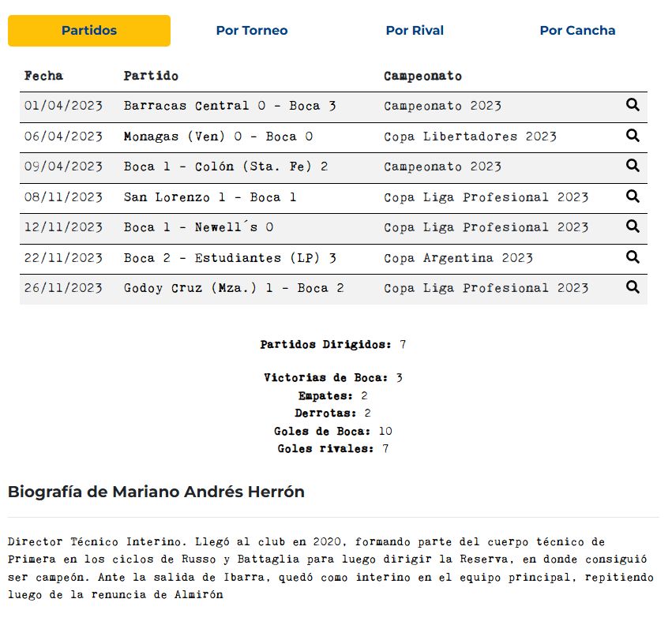Select date 26/11/2023
The width and height of the screenshot is (672, 625).
(63, 288)
